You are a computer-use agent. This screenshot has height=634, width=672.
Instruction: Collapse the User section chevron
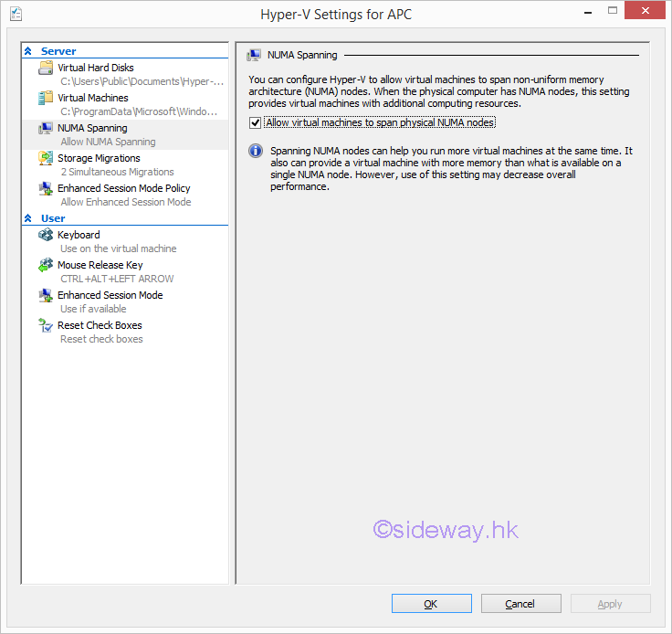click(28, 218)
